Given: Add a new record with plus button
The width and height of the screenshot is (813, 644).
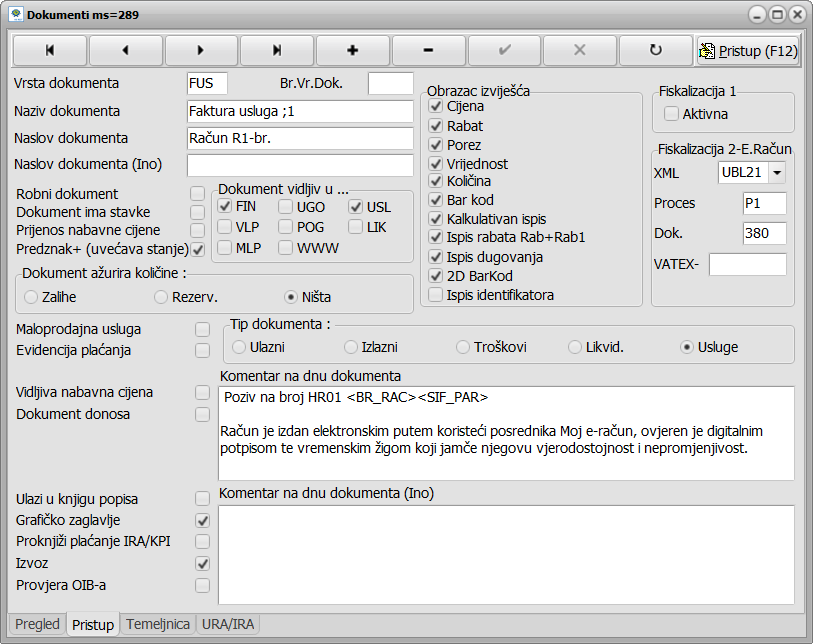Looking at the screenshot, I should pyautogui.click(x=352, y=49).
